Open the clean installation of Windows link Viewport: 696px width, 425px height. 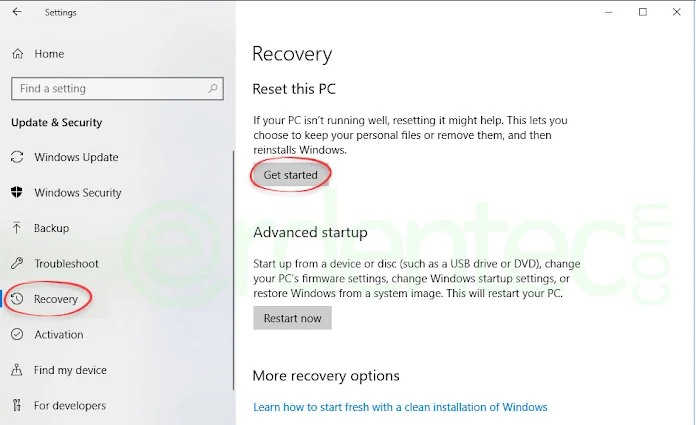[x=400, y=407]
